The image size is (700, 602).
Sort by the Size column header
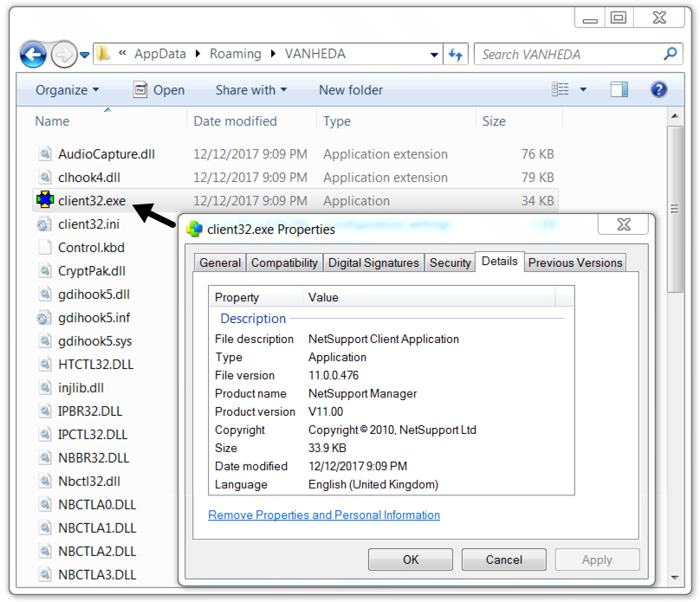click(494, 121)
